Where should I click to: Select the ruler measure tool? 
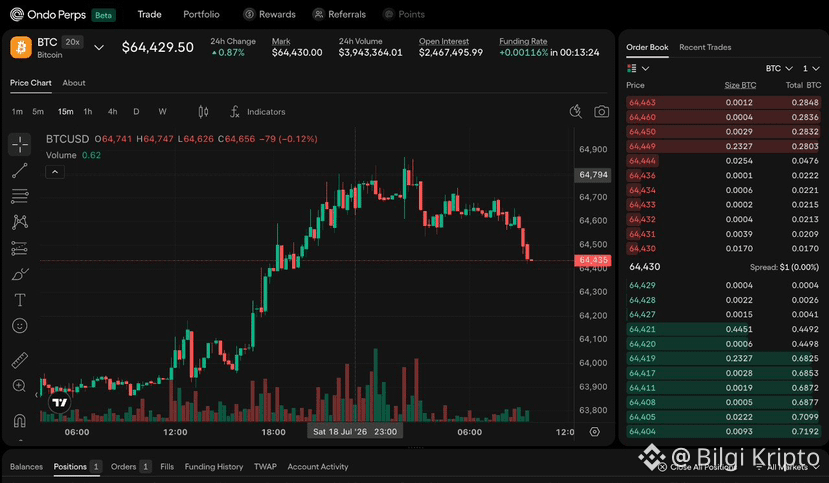[x=20, y=360]
